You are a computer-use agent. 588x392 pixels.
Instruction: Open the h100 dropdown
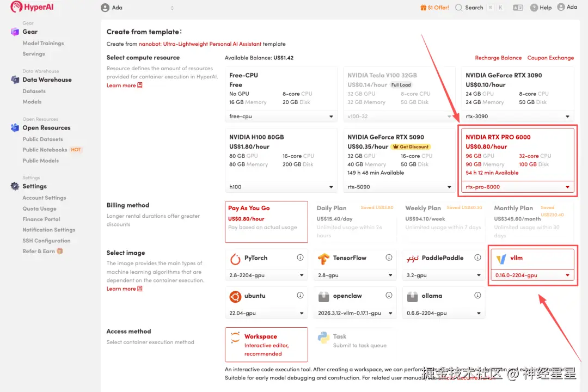281,187
